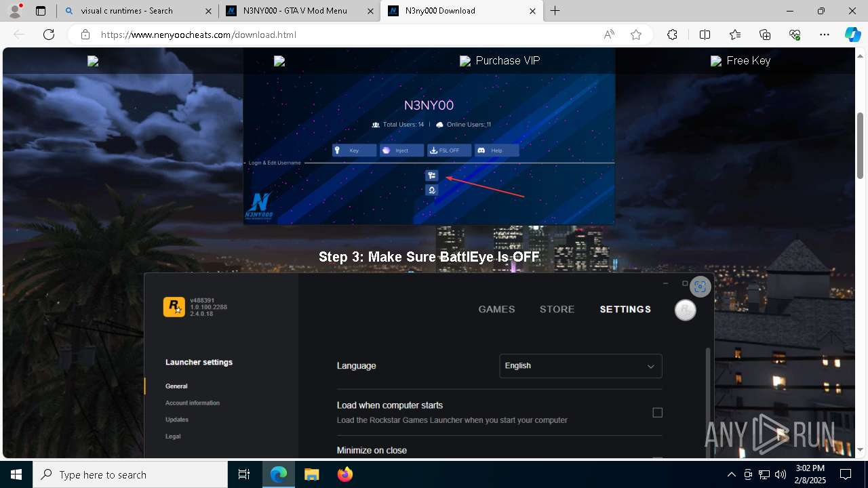Click the FSL OFF button in N3NY00 screenshot

pos(449,150)
